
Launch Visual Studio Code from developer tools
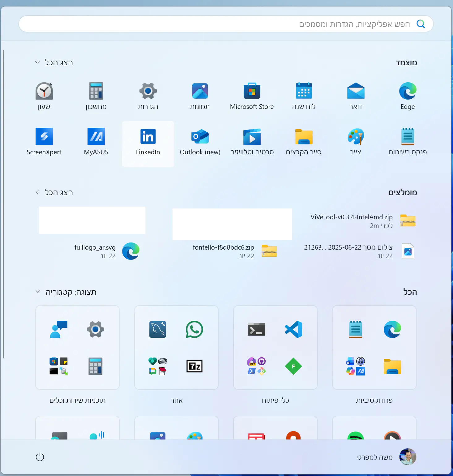pyautogui.click(x=293, y=329)
